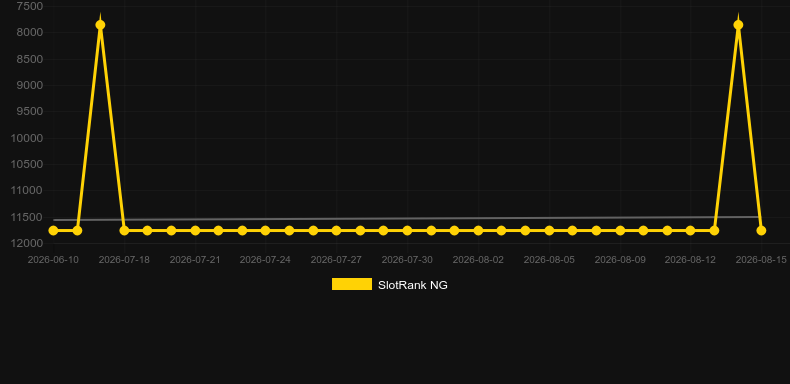The image size is (790, 384).
Task: Click the data point above 2026-08-05 label
Action: [x=549, y=230]
